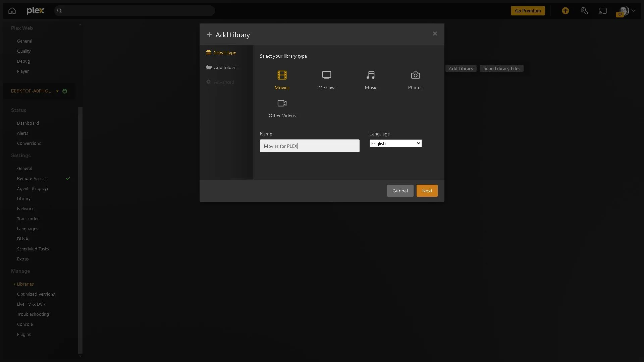Open the Dashboard status page
The image size is (644, 362).
pos(28,123)
